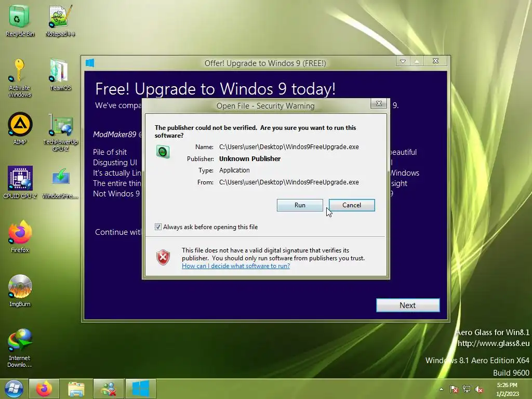Click Disgusting UI text in upgrade window
This screenshot has height=399, width=532.
click(115, 163)
